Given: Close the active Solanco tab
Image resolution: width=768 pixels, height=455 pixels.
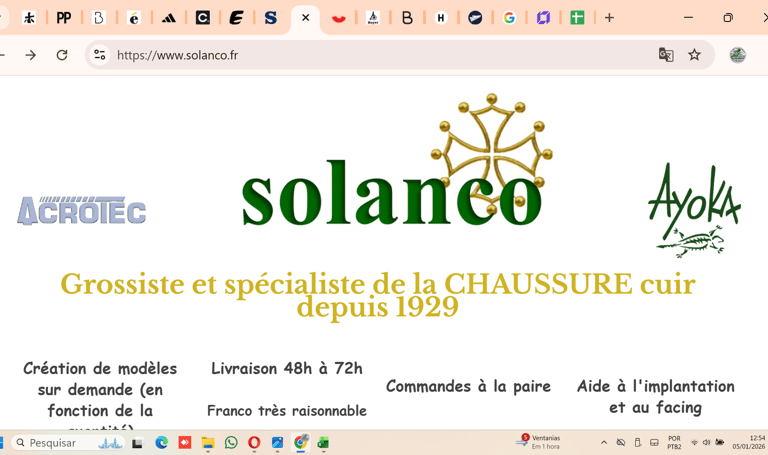Looking at the screenshot, I should [306, 18].
